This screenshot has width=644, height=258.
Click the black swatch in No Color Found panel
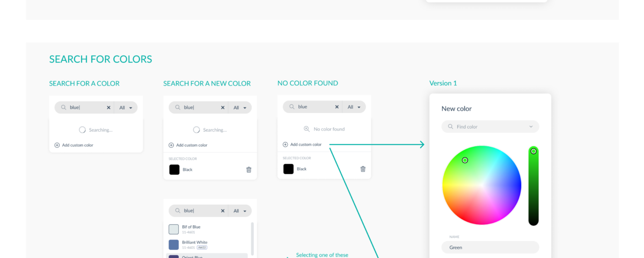288,169
